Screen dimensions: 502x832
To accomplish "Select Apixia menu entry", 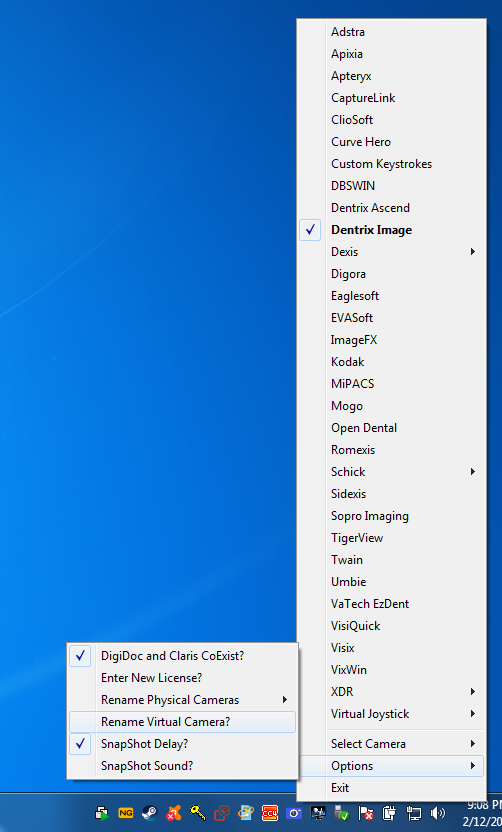I will pyautogui.click(x=392, y=54).
